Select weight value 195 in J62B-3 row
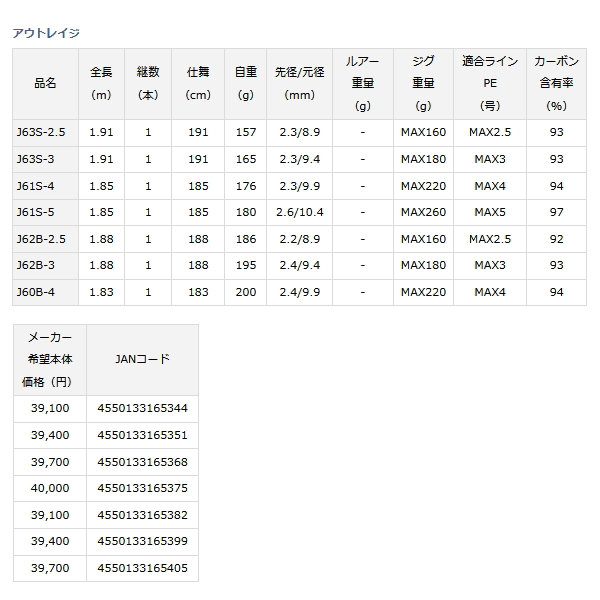 tap(246, 266)
